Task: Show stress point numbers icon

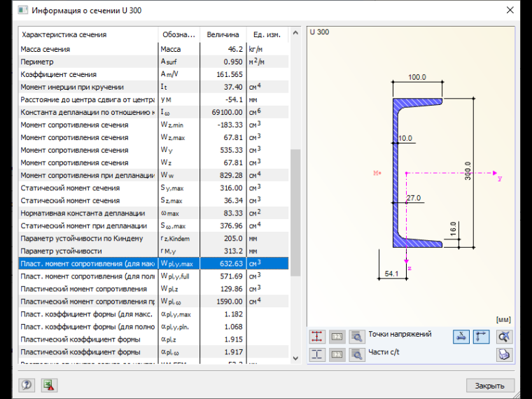Action: [x=337, y=337]
